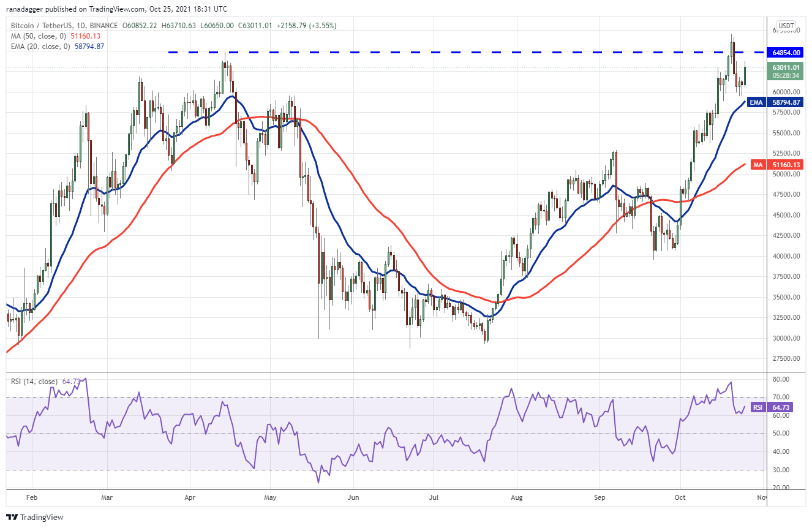812x528 pixels.
Task: Click the Feb label on time axis
Action: click(x=33, y=499)
